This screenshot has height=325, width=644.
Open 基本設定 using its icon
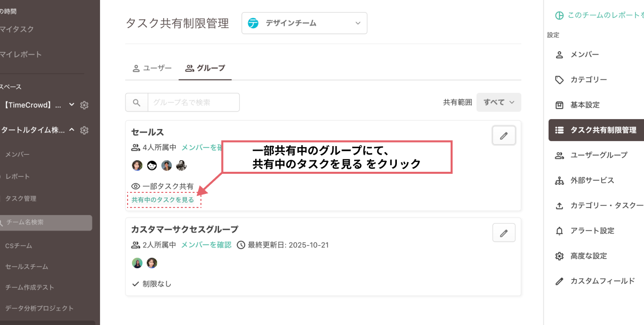tap(559, 104)
